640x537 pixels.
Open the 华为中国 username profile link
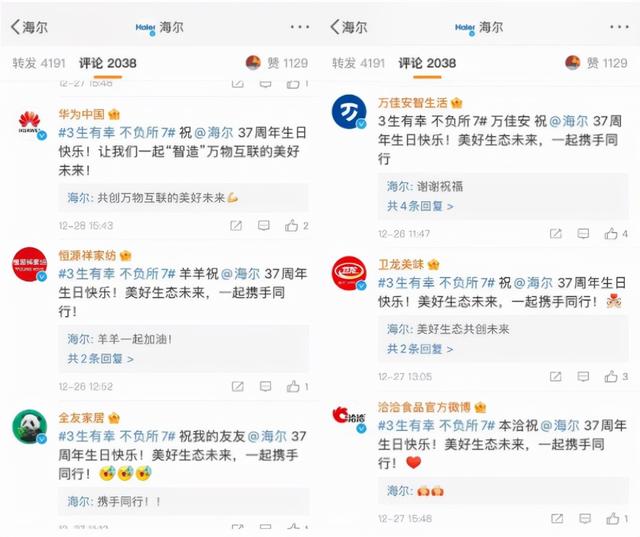point(81,114)
